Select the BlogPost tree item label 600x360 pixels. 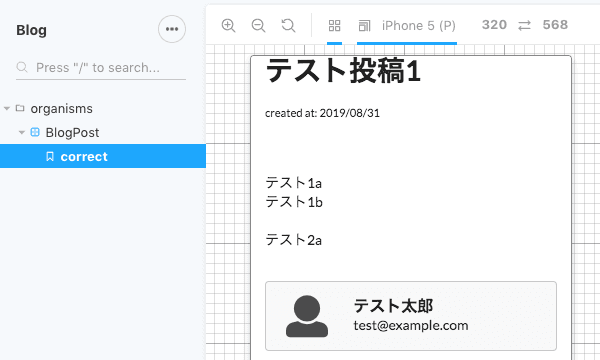tap(72, 133)
